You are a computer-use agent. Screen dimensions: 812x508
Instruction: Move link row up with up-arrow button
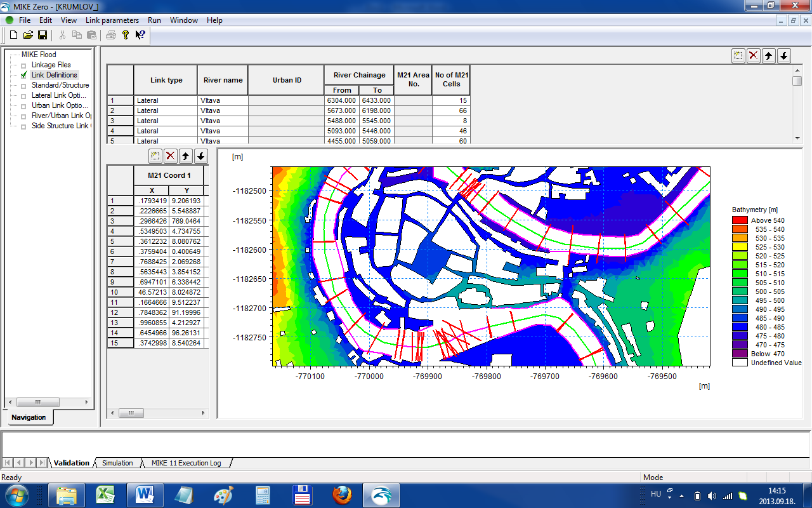tap(769, 55)
